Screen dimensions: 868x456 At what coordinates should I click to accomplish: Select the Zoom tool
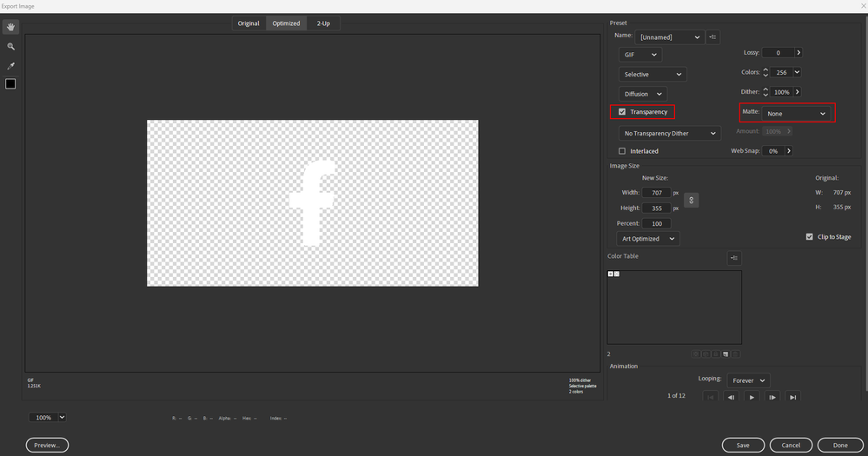tap(10, 47)
